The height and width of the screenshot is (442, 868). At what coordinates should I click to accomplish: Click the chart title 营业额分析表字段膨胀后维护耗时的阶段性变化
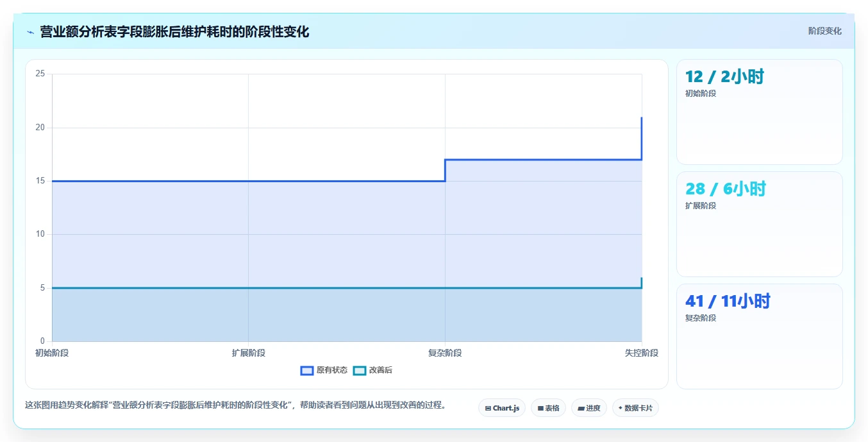pos(174,32)
